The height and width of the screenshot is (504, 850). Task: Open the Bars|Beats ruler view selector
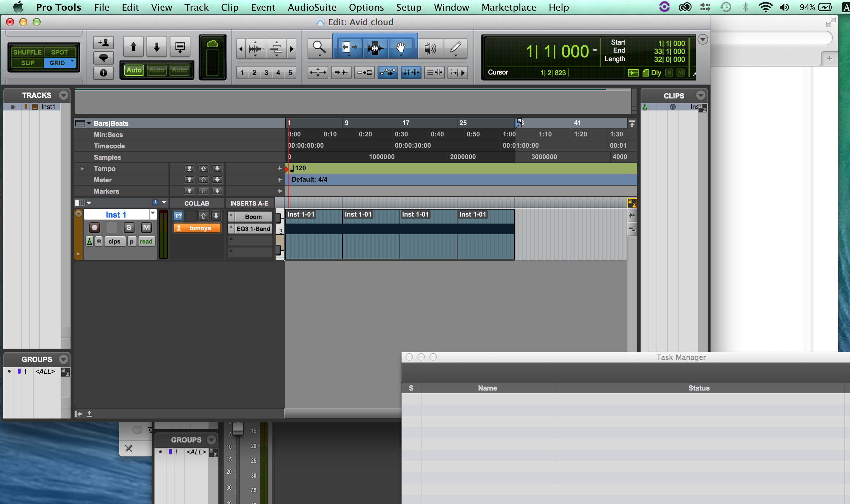(x=83, y=123)
